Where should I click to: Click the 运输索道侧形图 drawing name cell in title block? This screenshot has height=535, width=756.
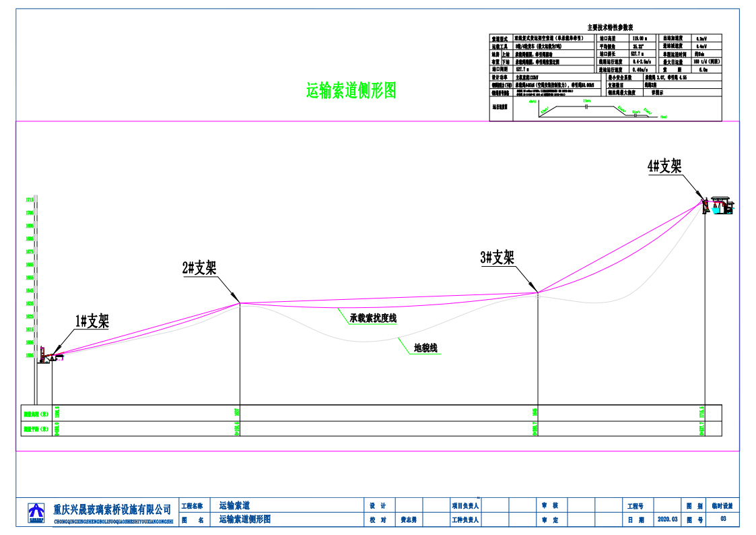pos(245,520)
